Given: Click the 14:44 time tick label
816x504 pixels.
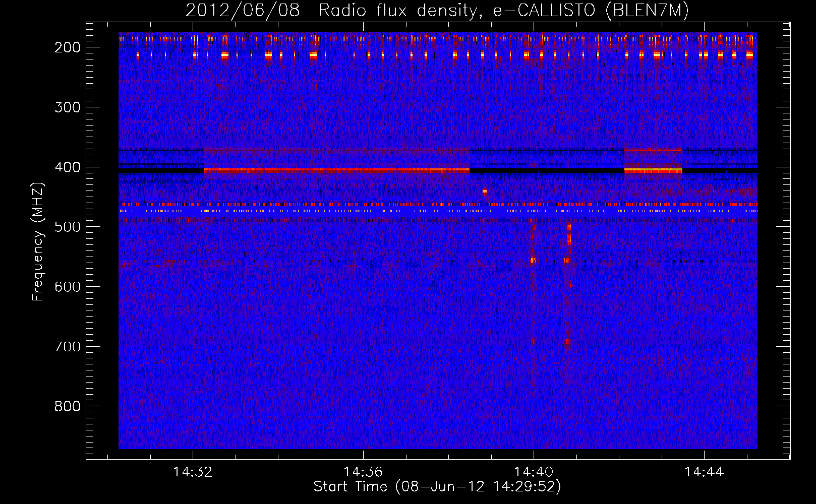Looking at the screenshot, I should pos(704,472).
